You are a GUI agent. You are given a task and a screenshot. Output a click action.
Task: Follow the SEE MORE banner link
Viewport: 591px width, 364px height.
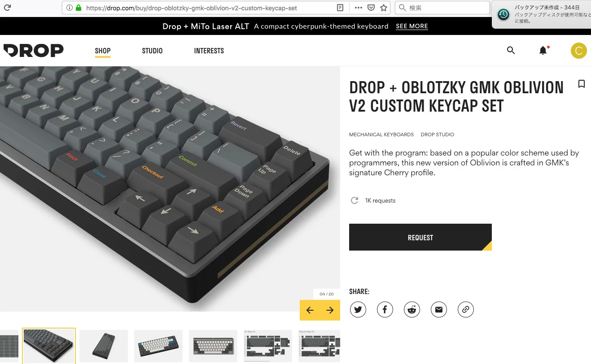tap(412, 26)
